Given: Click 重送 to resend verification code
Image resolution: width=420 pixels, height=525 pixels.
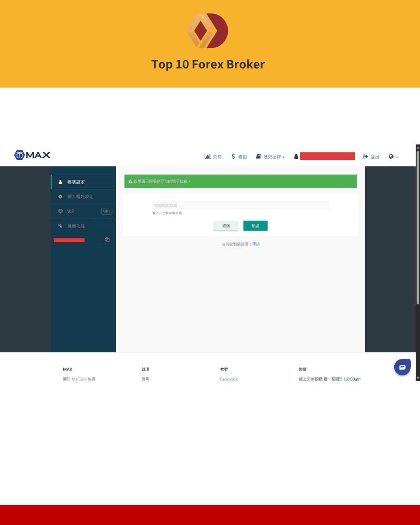Looking at the screenshot, I should coord(256,244).
